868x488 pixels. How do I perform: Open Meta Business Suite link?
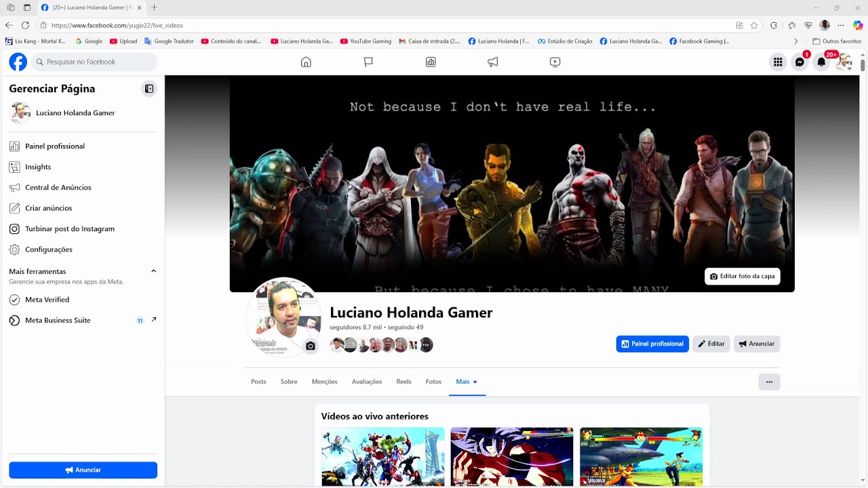pyautogui.click(x=58, y=320)
